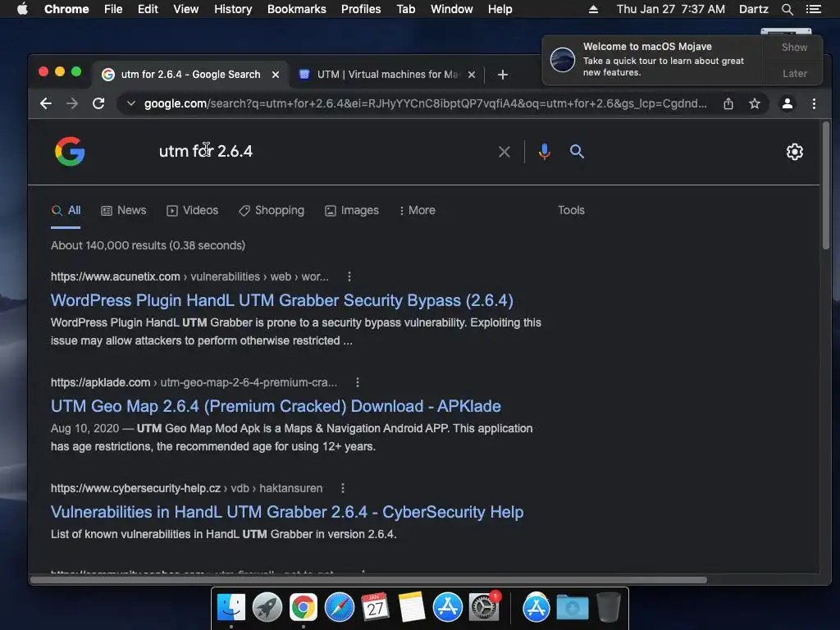Open Finder from the Dock
This screenshot has height=630, width=840.
(x=231, y=608)
